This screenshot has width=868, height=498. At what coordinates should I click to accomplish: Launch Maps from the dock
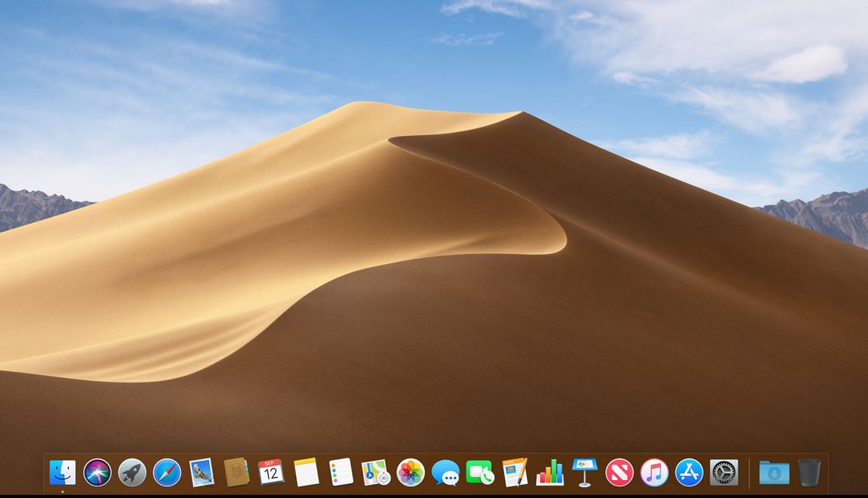coord(376,472)
